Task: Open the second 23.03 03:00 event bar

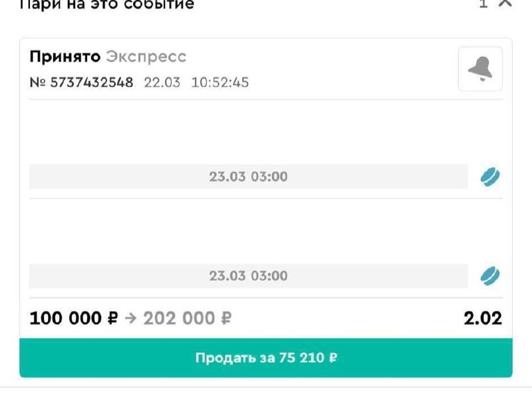Action: [x=248, y=276]
